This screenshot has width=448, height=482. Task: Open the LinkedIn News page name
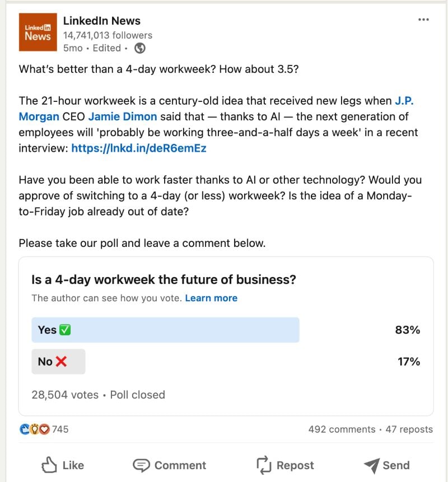click(102, 21)
